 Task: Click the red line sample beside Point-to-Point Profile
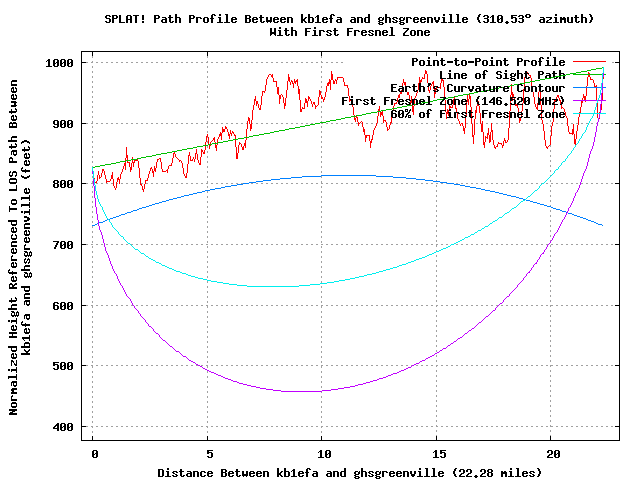pos(588,62)
